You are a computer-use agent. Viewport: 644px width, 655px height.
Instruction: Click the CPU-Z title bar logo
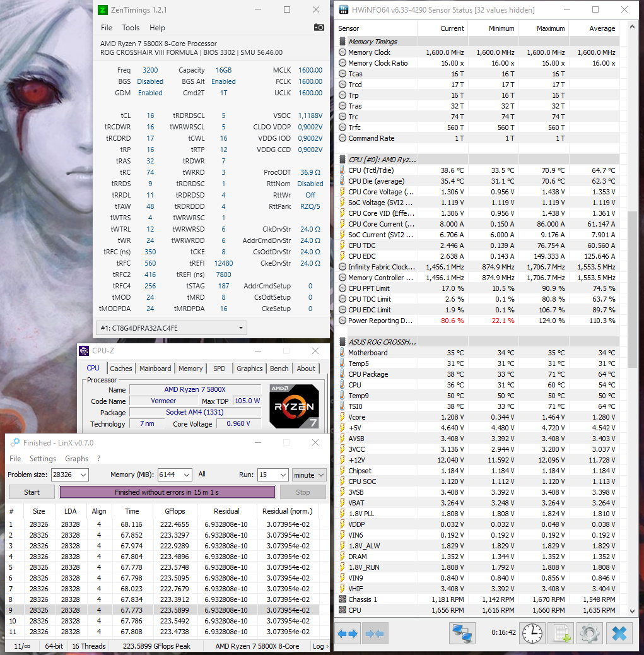pyautogui.click(x=84, y=351)
